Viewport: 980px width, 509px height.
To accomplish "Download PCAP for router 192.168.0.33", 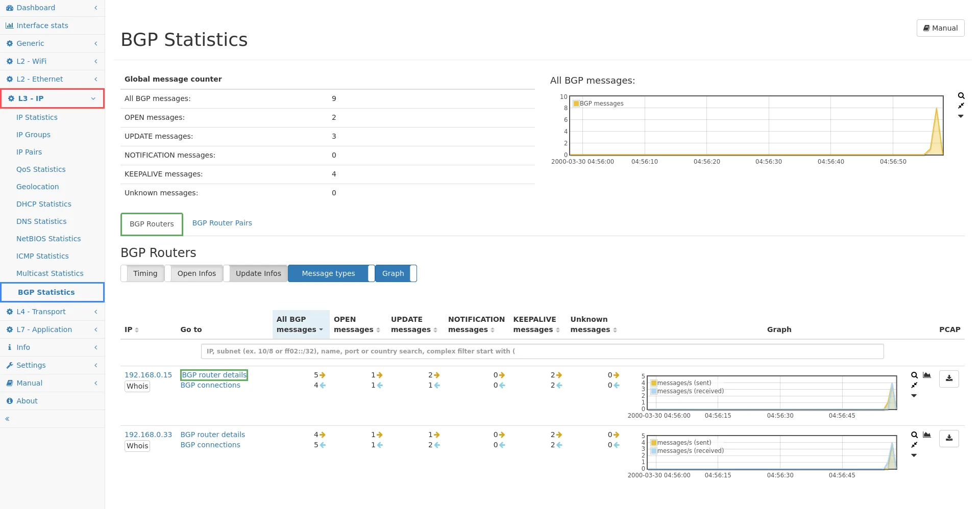I will [949, 438].
